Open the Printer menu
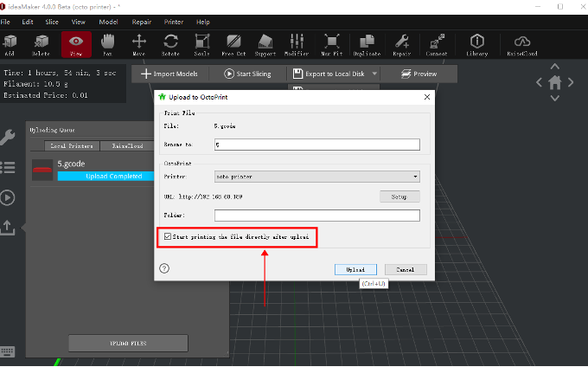Screen dimensions: 588x367 173,23
